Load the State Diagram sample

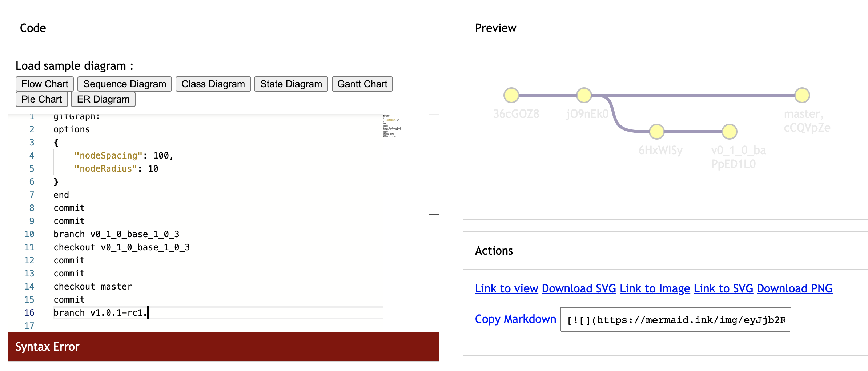(x=290, y=84)
